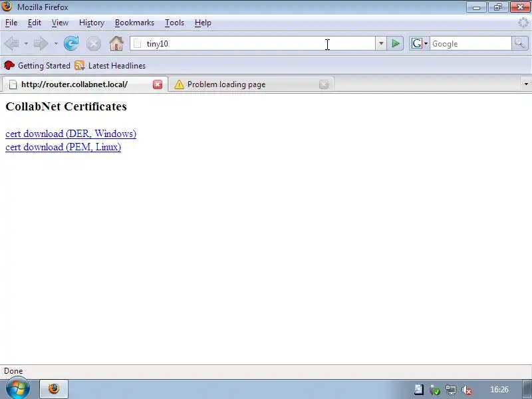
Task: Click the Firefox throbber activity indicator
Action: tap(523, 23)
